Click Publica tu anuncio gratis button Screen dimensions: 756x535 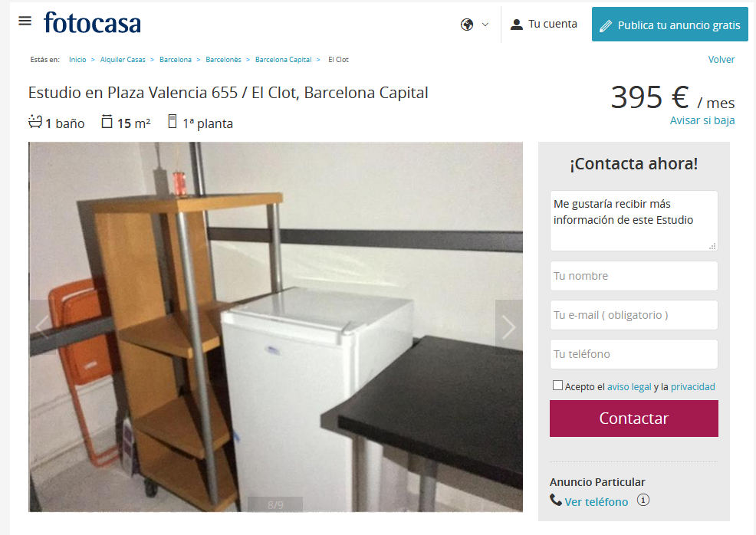click(669, 25)
